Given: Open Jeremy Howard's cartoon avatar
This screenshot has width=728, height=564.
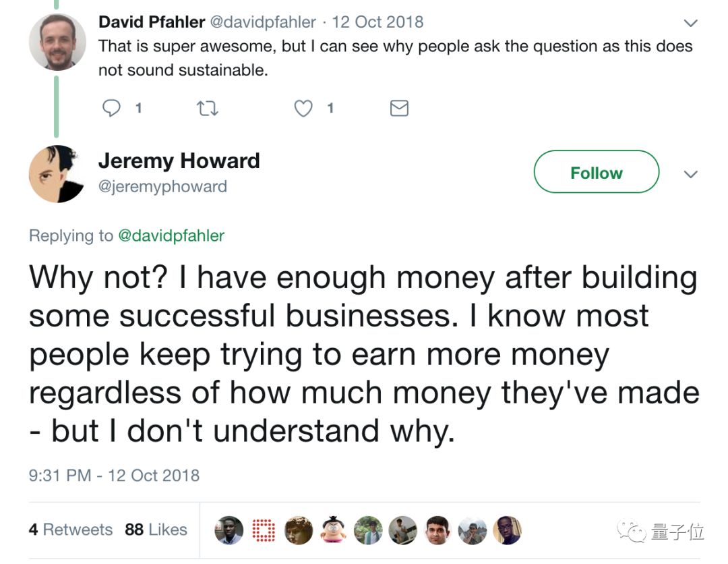Looking at the screenshot, I should (57, 173).
